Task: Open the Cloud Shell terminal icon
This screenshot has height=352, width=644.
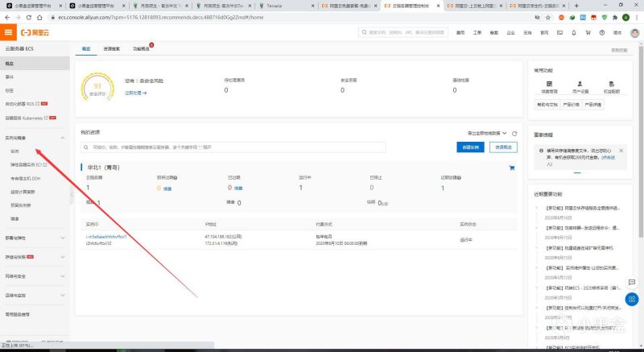Action: pos(559,32)
